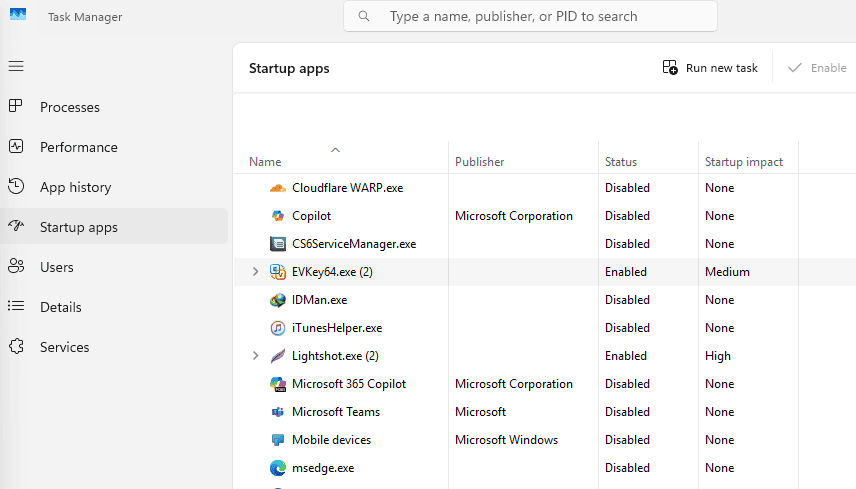The width and height of the screenshot is (856, 489).
Task: Click the Processes sidebar icon
Action: click(16, 106)
